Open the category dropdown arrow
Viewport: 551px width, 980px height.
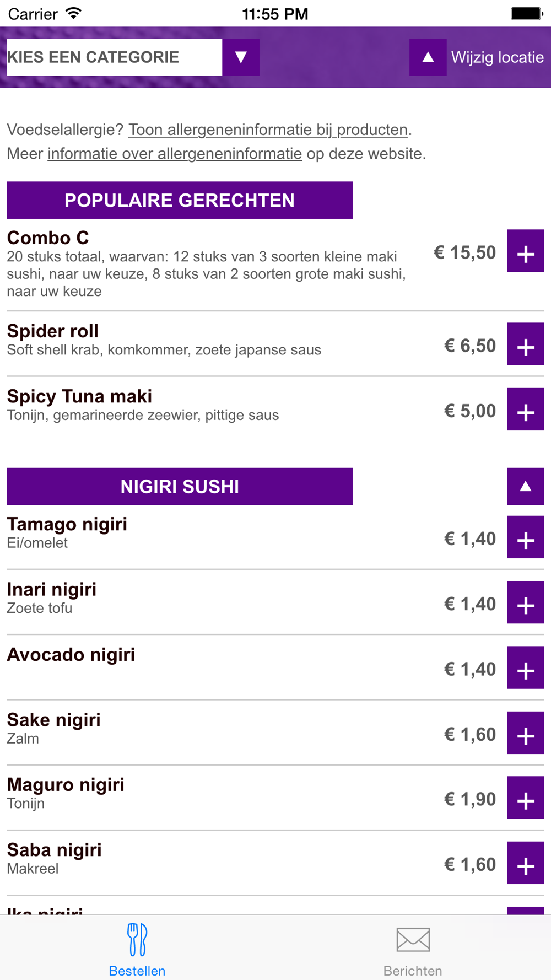pyautogui.click(x=241, y=57)
